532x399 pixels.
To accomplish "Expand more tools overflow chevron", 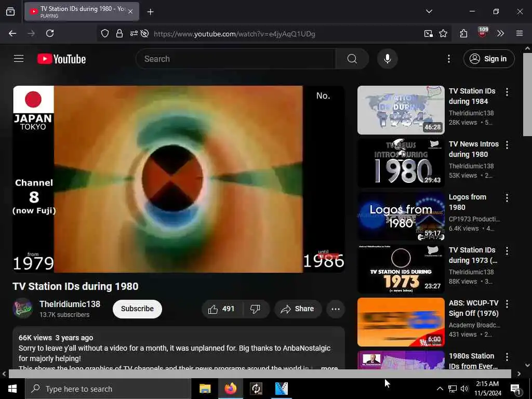I will pyautogui.click(x=500, y=33).
